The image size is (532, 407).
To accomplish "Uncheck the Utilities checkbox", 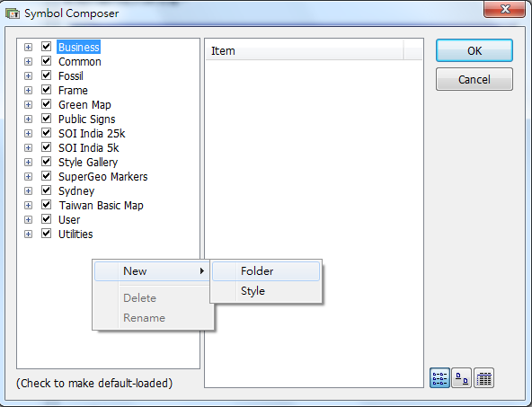I will [x=46, y=234].
